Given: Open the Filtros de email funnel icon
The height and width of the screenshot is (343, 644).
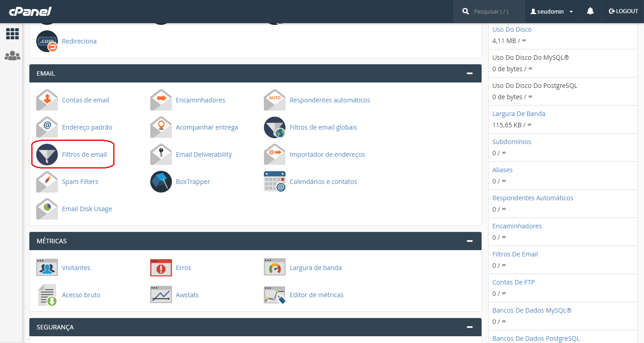Looking at the screenshot, I should point(47,155).
